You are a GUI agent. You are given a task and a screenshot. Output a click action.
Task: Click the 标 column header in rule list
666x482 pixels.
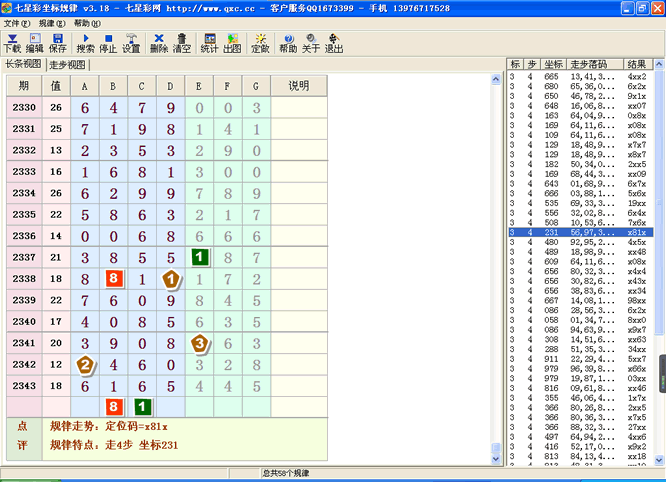pyautogui.click(x=515, y=64)
